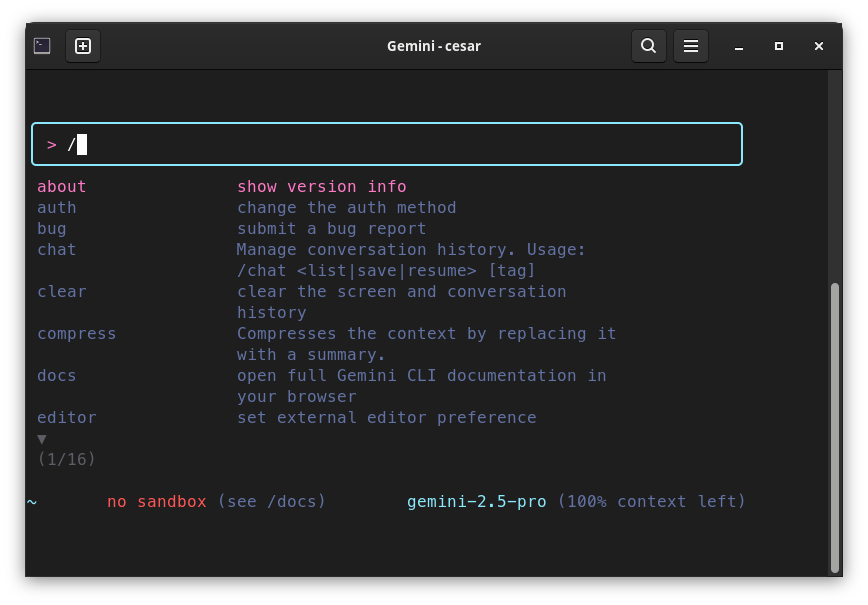868x605 pixels.
Task: Maximize the Gemini terminal window
Action: (x=779, y=46)
